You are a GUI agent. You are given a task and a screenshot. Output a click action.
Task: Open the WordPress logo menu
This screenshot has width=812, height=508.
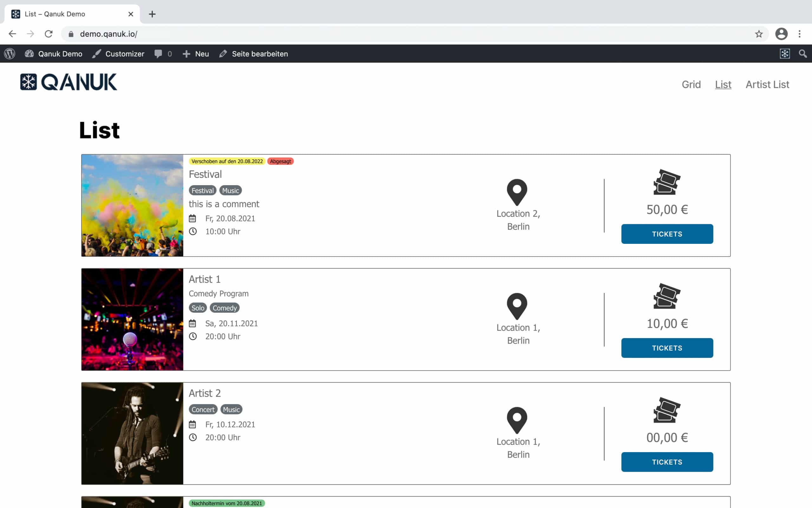point(10,54)
